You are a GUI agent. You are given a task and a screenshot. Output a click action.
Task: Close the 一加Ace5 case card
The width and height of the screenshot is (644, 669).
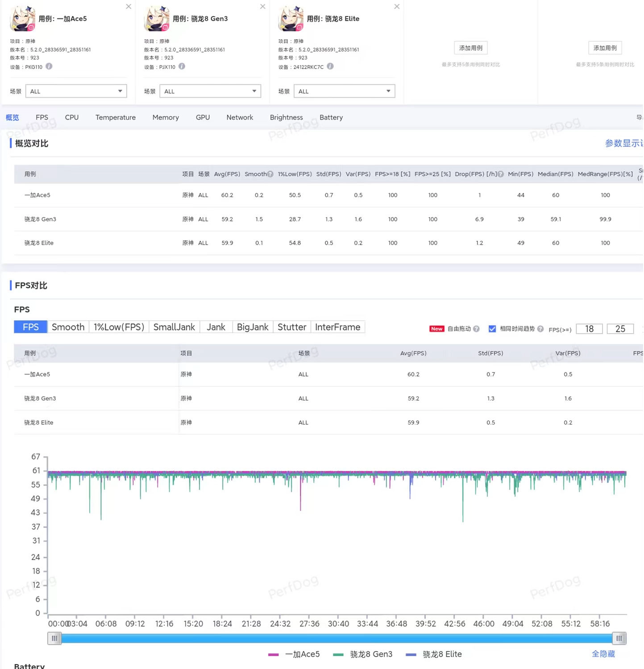coord(129,7)
